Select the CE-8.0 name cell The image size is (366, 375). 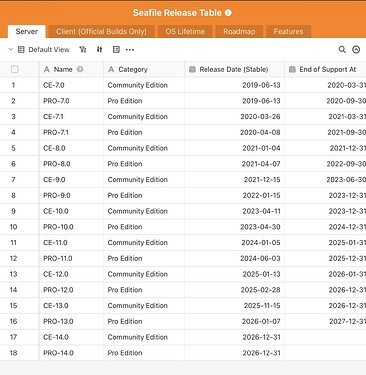tap(71, 148)
